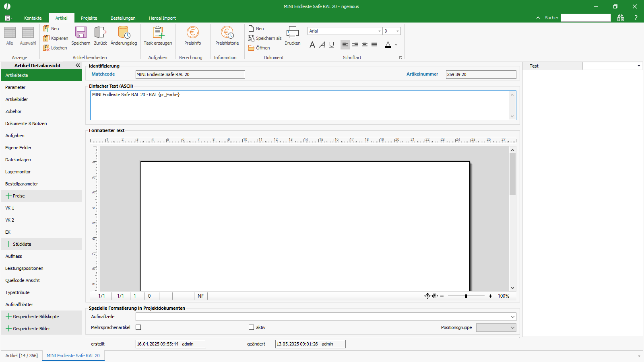Click the Task erzeugen icon

pyautogui.click(x=158, y=33)
